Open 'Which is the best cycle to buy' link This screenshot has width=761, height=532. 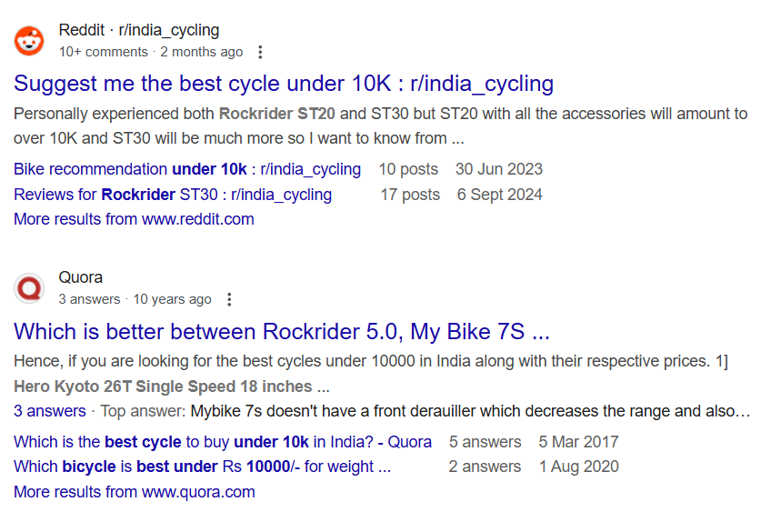(x=223, y=442)
